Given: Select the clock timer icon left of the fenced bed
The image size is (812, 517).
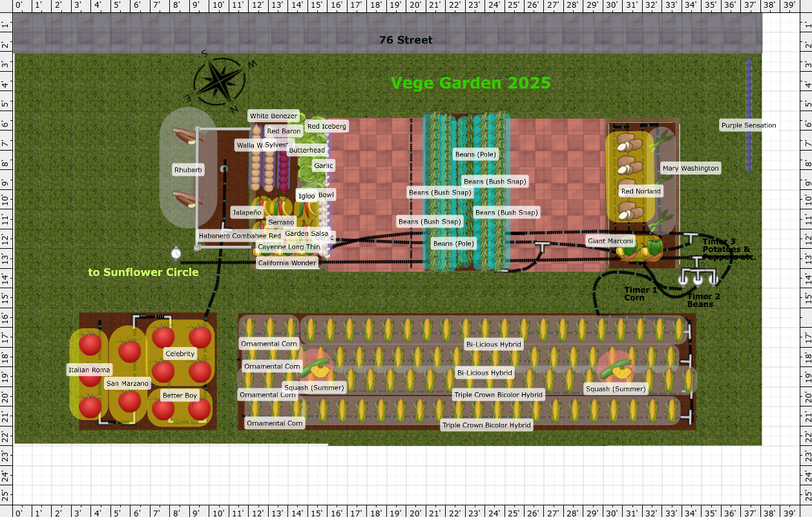Looking at the screenshot, I should coord(176,252).
